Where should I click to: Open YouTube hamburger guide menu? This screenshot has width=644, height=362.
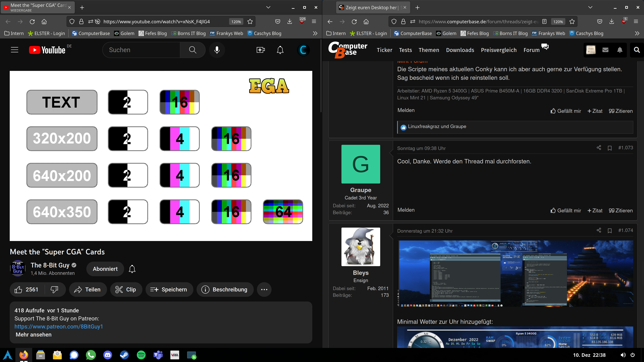14,50
